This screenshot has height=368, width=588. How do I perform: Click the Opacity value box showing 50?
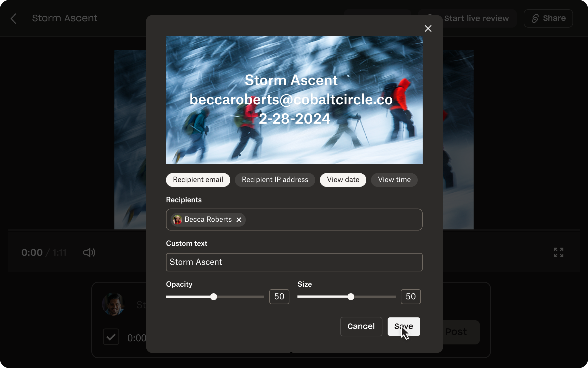(x=279, y=297)
